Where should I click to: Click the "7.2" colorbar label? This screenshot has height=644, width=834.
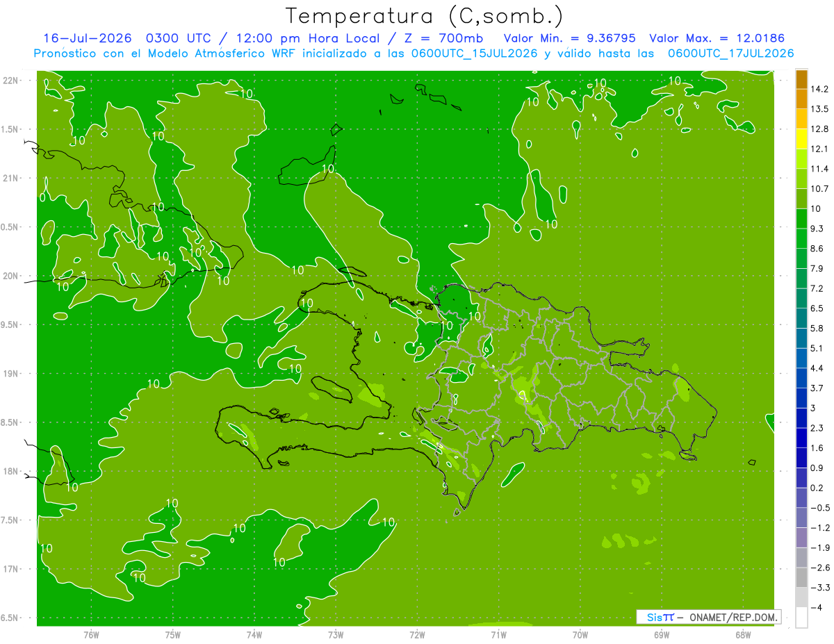pos(818,288)
